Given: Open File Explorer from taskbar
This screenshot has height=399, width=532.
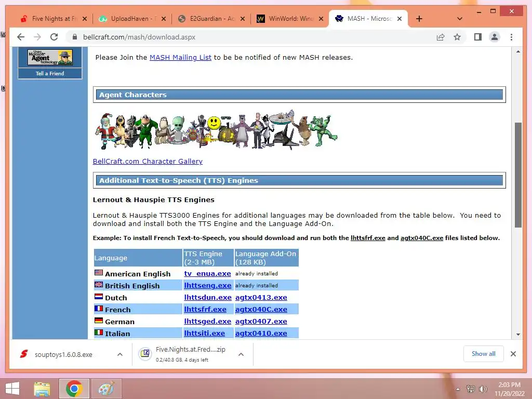Looking at the screenshot, I should pyautogui.click(x=42, y=389).
